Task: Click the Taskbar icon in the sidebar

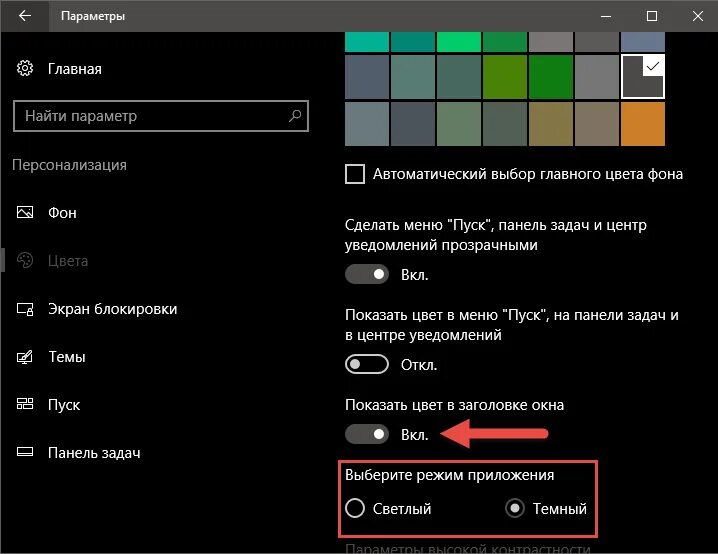Action: pyautogui.click(x=25, y=453)
